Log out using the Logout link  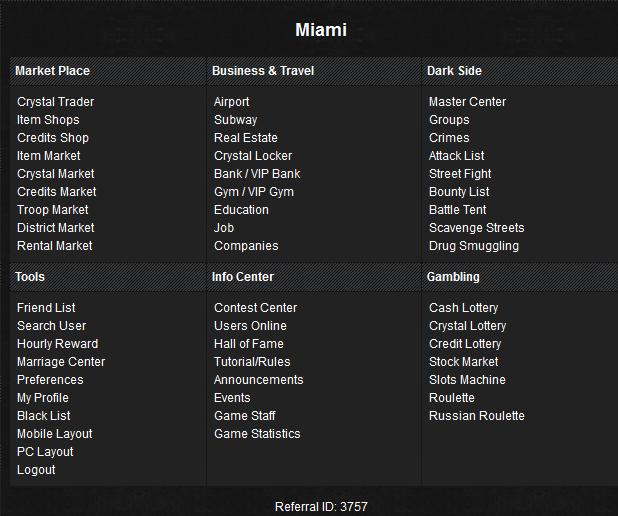click(36, 470)
